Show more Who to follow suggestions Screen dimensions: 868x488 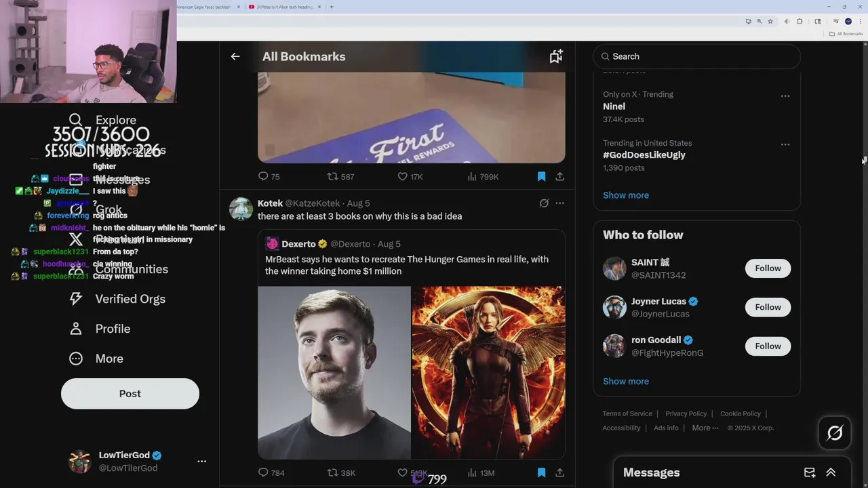625,381
